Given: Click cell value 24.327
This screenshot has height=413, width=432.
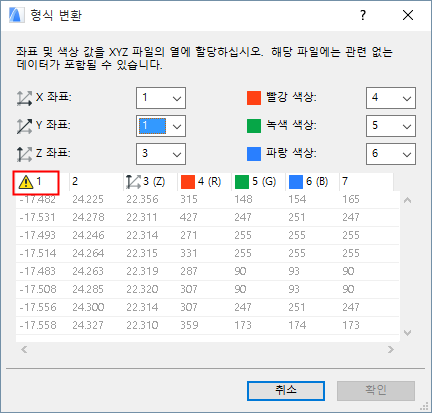Looking at the screenshot, I should pyautogui.click(x=88, y=325).
